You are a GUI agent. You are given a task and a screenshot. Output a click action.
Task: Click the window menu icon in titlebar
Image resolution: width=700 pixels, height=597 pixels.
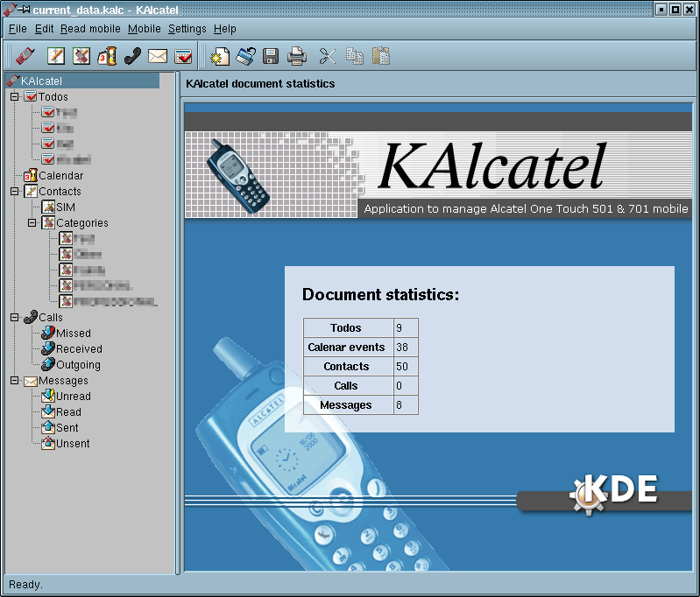(10, 9)
